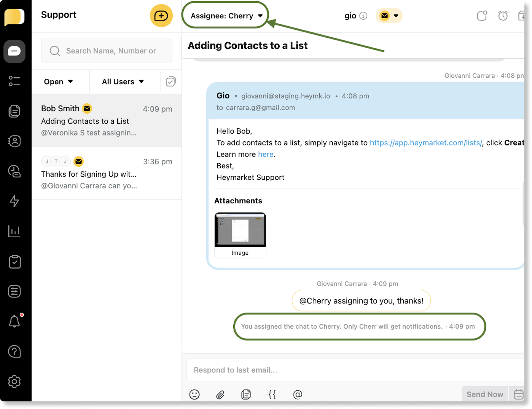
Task: Toggle the select-all conversations checkbox icon
Action: 171,81
